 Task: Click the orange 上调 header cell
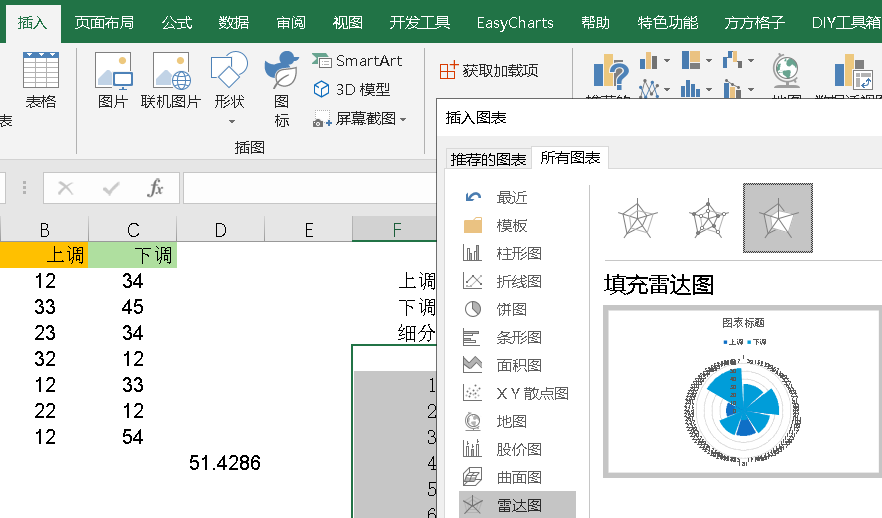pos(44,255)
